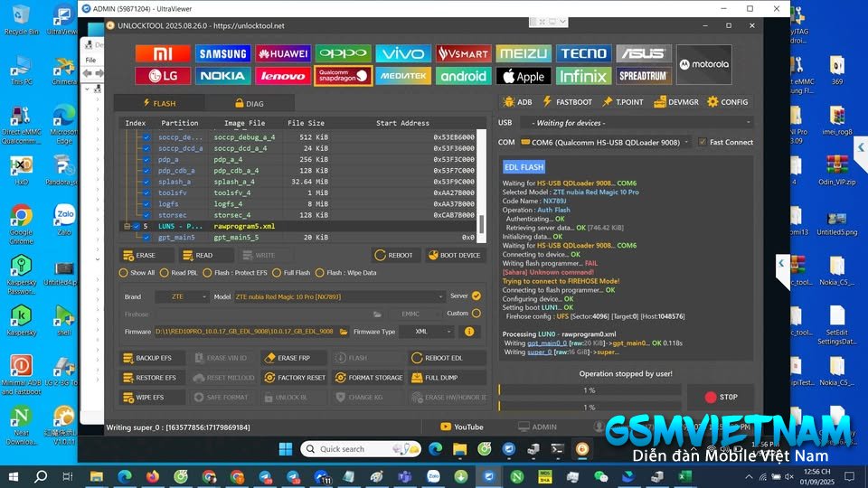
Task: Click the BACKUP EFS button
Action: point(152,358)
